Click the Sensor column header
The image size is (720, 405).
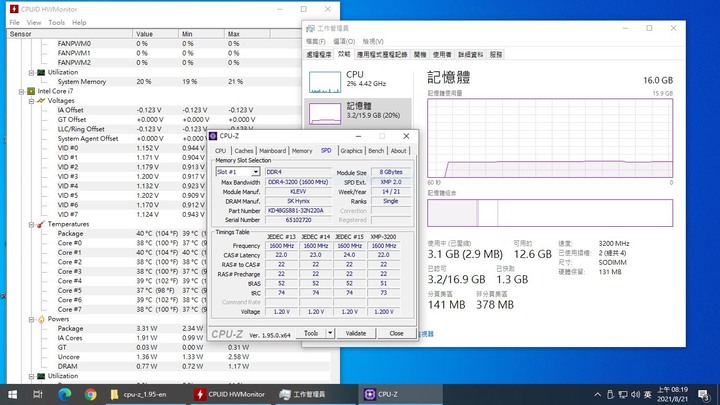70,34
